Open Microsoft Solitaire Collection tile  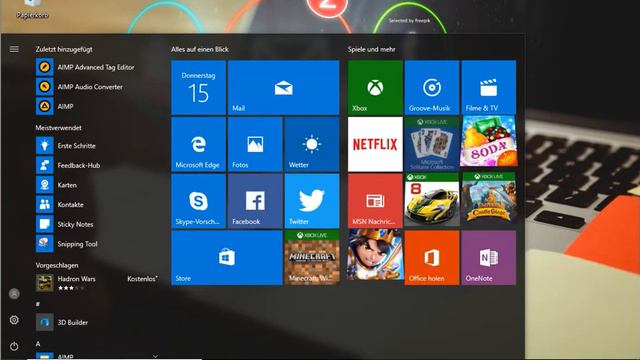click(x=432, y=144)
